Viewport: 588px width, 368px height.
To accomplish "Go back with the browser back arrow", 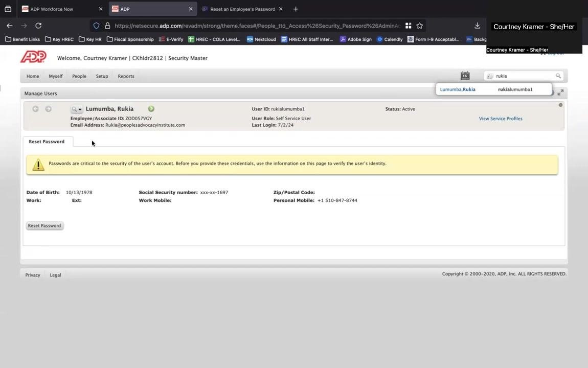I will click(10, 26).
